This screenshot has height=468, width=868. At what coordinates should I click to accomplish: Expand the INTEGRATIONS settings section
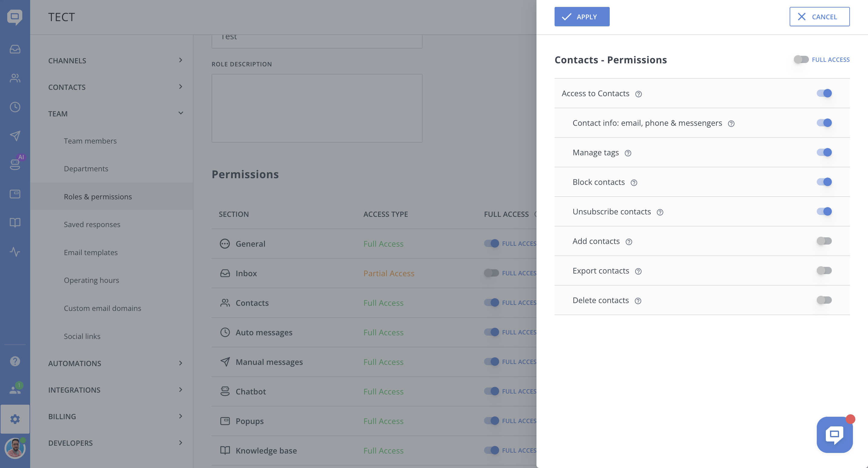click(115, 390)
